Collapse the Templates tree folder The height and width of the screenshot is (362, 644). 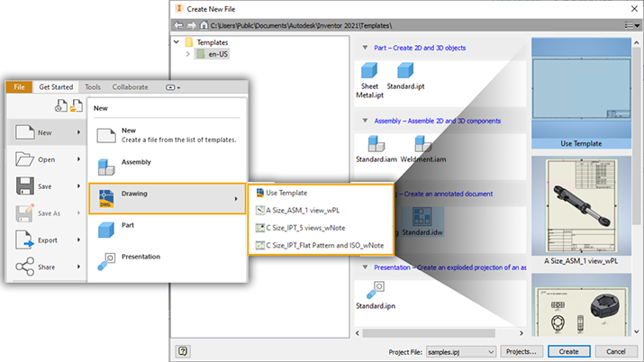[177, 41]
